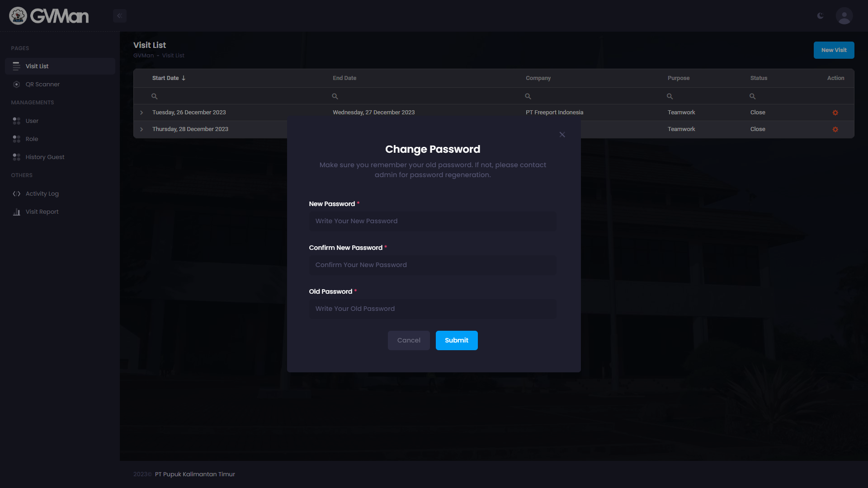Open the user avatar menu

click(x=844, y=16)
